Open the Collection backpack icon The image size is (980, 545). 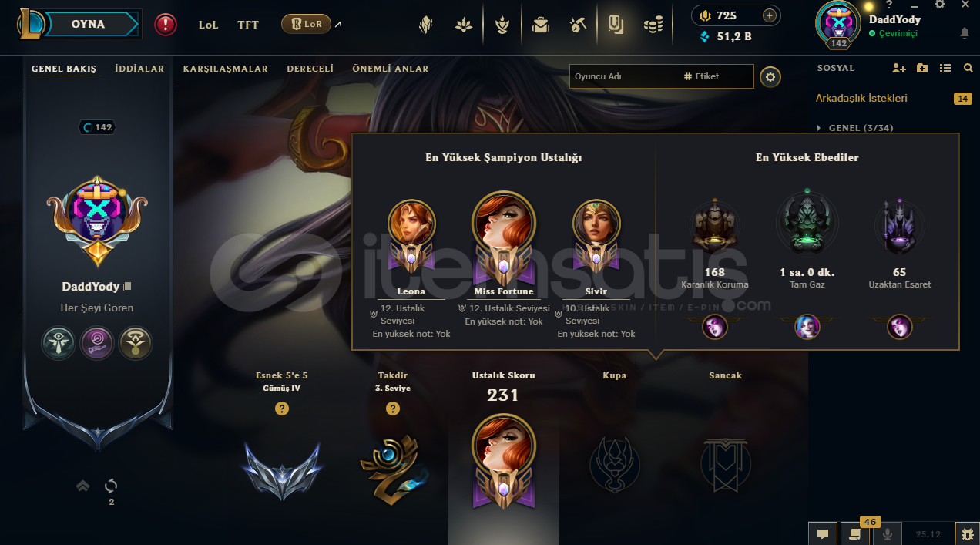[541, 25]
